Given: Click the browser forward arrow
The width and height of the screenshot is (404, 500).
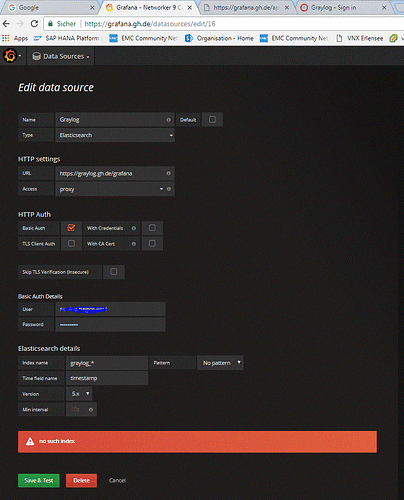Looking at the screenshot, I should pos(20,24).
